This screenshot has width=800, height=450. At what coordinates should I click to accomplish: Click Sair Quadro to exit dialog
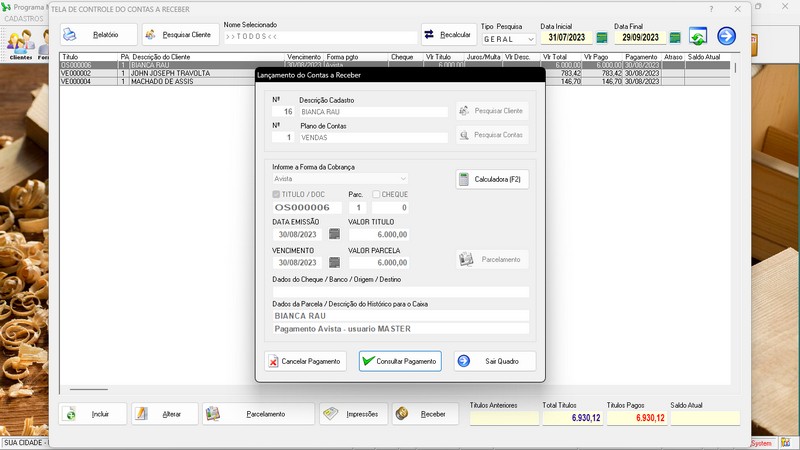(x=494, y=361)
